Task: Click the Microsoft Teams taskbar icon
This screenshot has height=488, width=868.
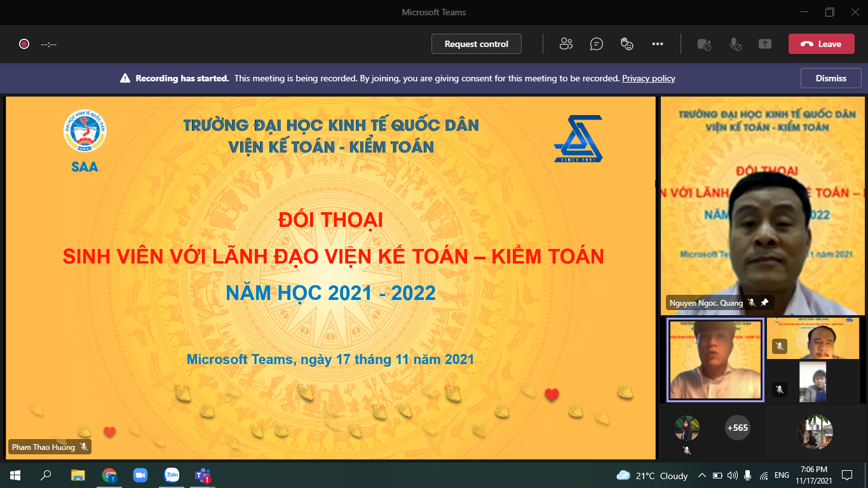Action: click(x=203, y=475)
